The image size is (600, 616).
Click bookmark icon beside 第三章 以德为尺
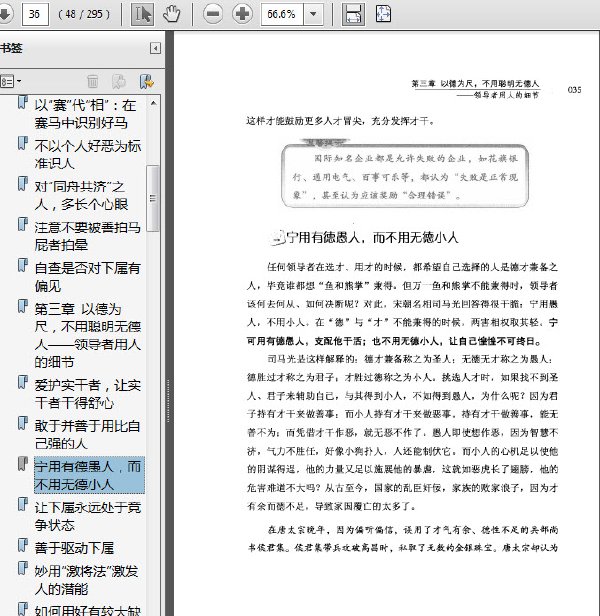pos(23,306)
